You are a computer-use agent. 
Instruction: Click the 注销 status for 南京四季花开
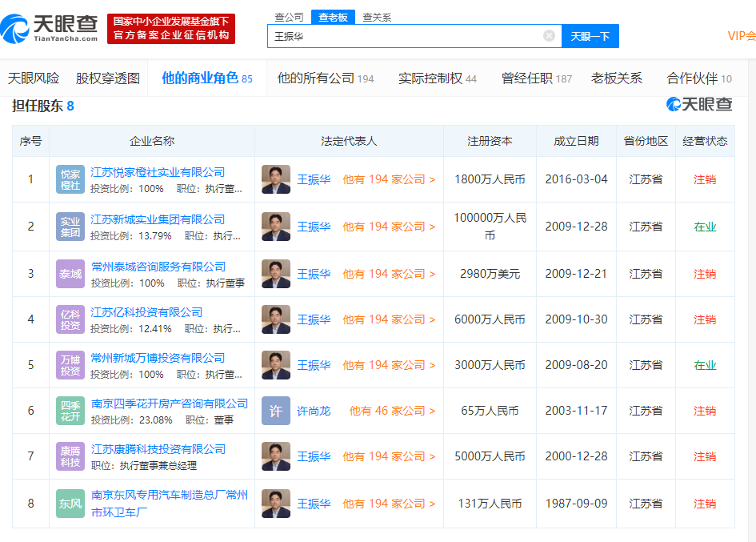[705, 411]
